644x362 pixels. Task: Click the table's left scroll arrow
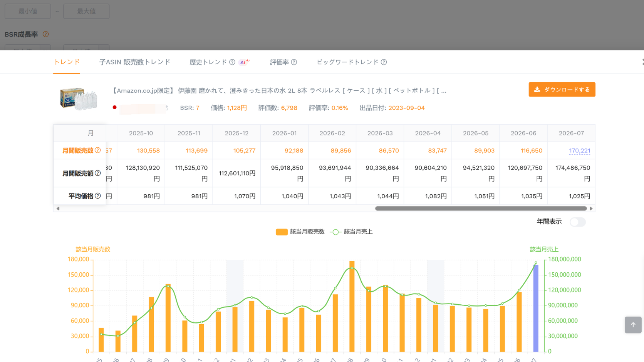click(58, 209)
